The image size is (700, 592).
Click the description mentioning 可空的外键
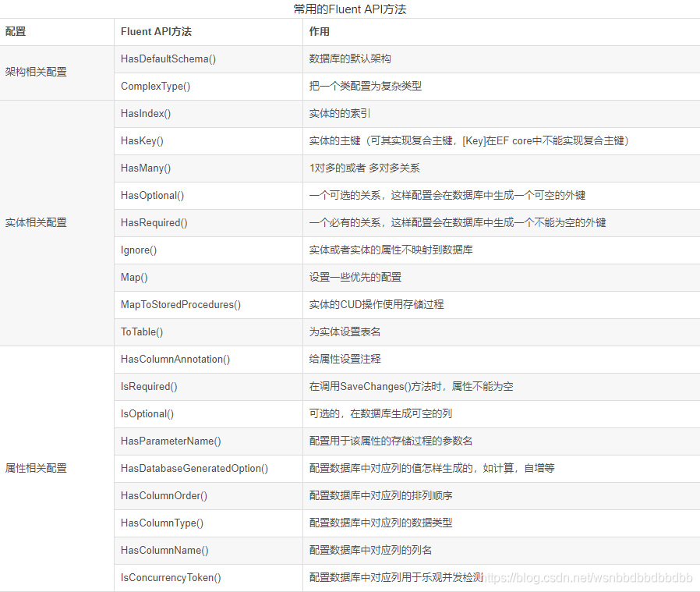tap(447, 195)
